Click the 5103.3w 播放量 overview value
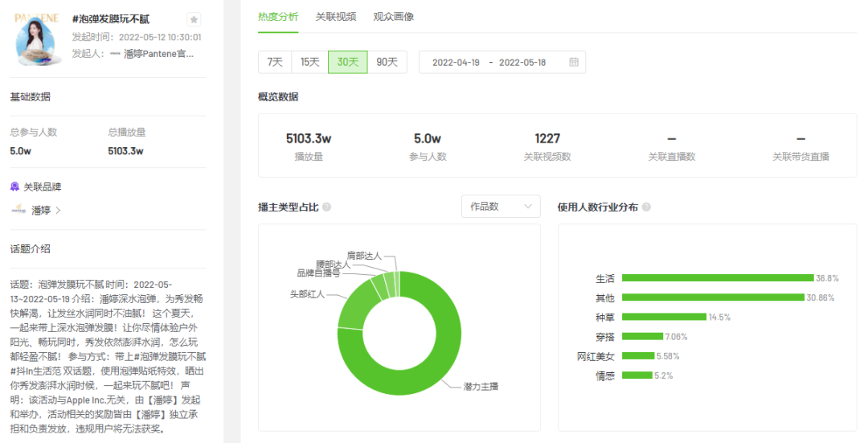 click(309, 138)
